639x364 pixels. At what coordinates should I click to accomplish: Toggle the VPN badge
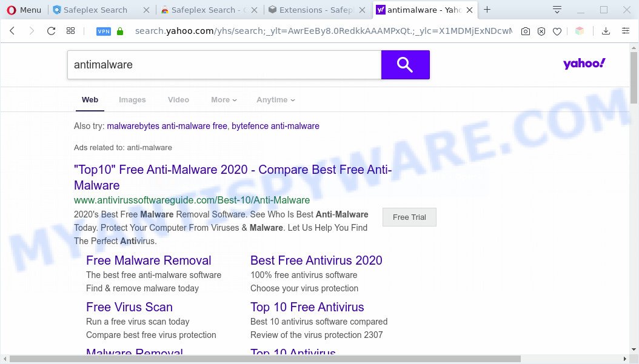coord(104,31)
